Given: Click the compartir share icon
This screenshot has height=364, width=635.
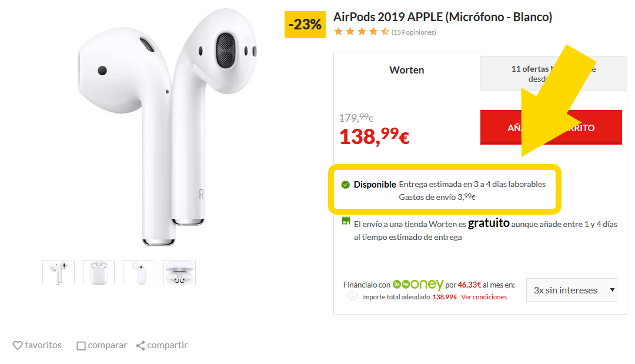Looking at the screenshot, I should click(x=141, y=345).
